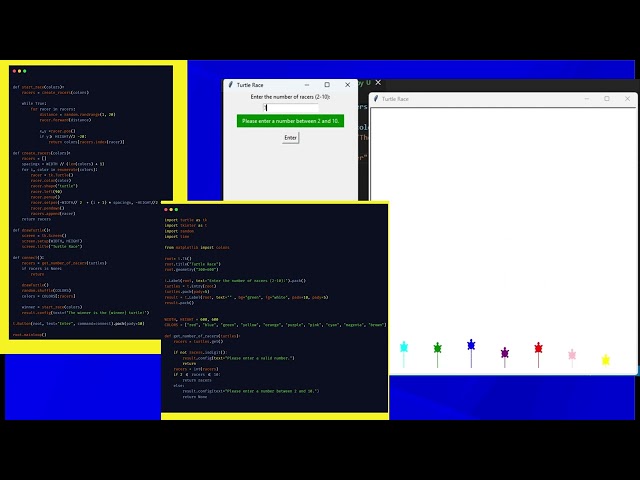This screenshot has height=480, width=640.
Task: Click the COLORS list code line
Action: [x=275, y=325]
